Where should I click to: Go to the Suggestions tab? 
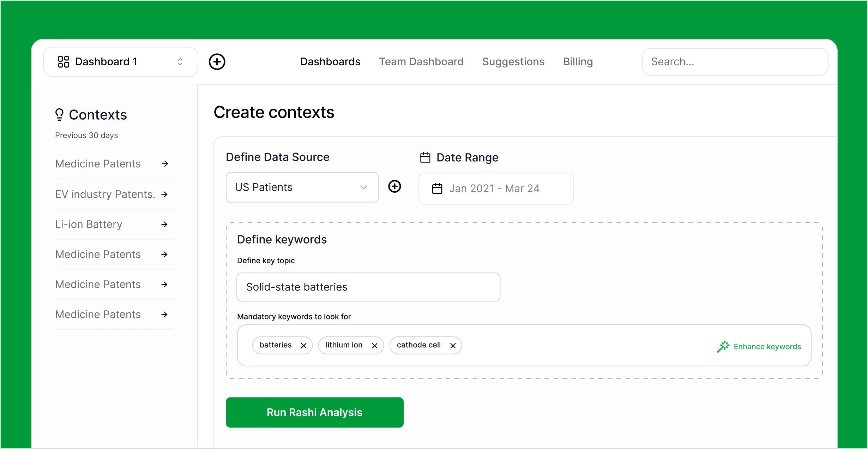pyautogui.click(x=513, y=62)
